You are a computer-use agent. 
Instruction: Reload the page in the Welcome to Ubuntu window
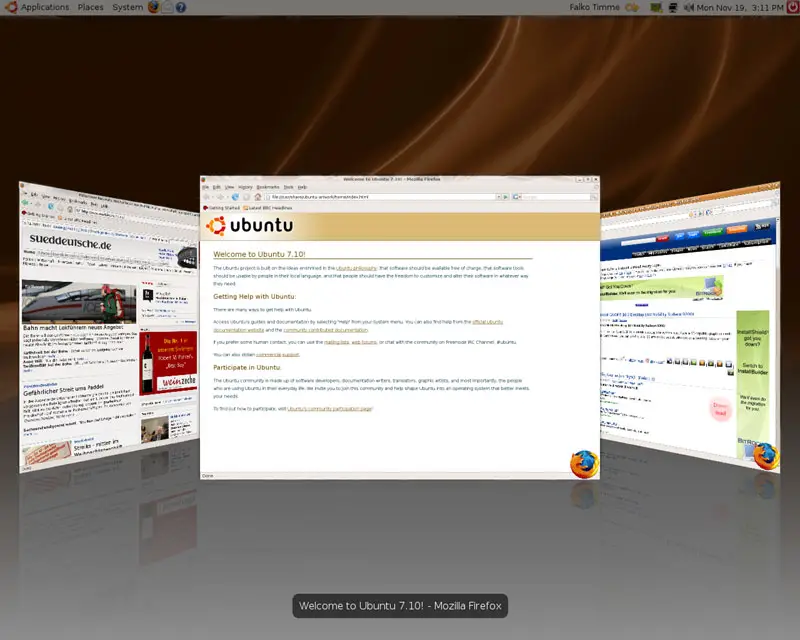(235, 197)
